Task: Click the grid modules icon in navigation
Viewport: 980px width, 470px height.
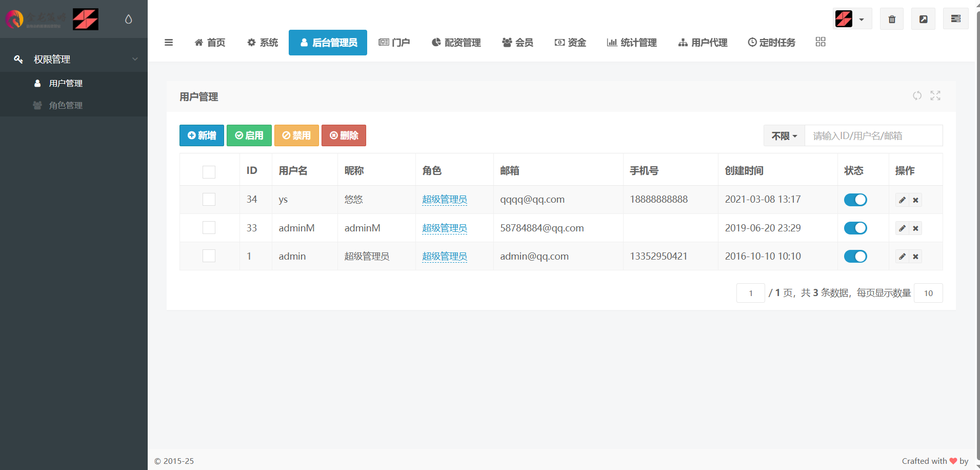Action: click(821, 42)
